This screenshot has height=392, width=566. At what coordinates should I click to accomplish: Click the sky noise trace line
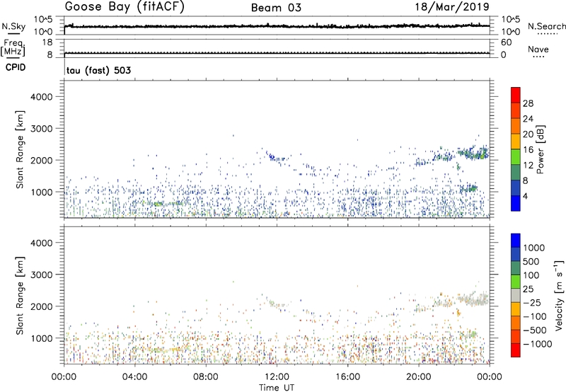tap(277, 26)
